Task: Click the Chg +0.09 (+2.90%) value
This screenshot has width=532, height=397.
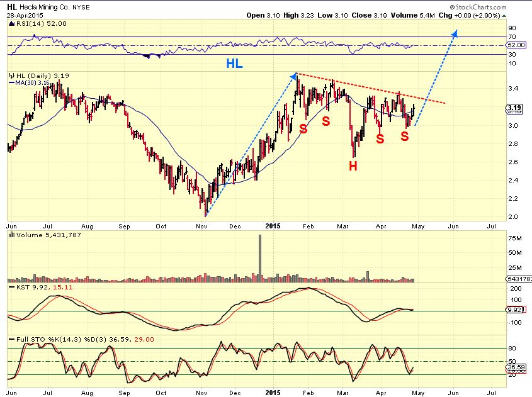Action: pyautogui.click(x=469, y=15)
